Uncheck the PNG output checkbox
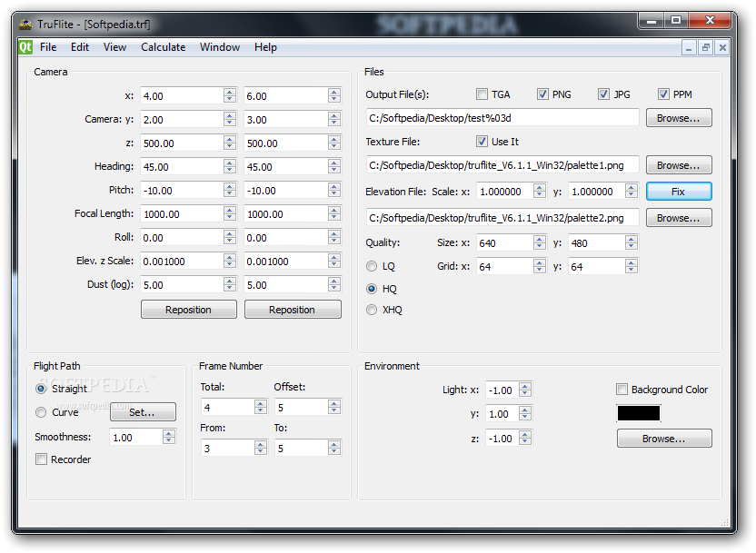 click(542, 94)
